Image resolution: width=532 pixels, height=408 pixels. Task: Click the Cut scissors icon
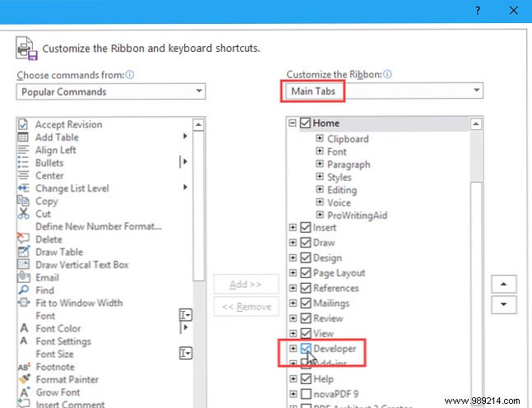coord(23,214)
